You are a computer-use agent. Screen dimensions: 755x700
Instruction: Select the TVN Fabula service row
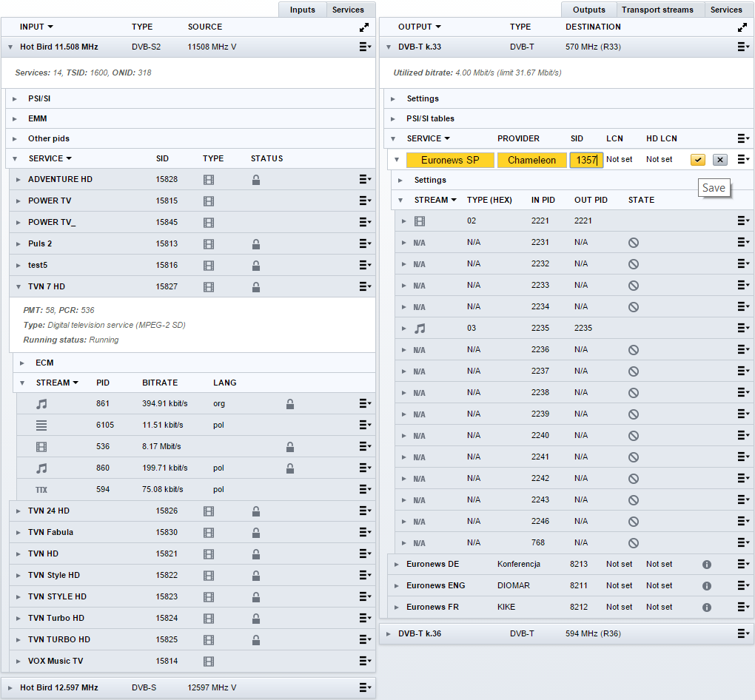(192, 533)
